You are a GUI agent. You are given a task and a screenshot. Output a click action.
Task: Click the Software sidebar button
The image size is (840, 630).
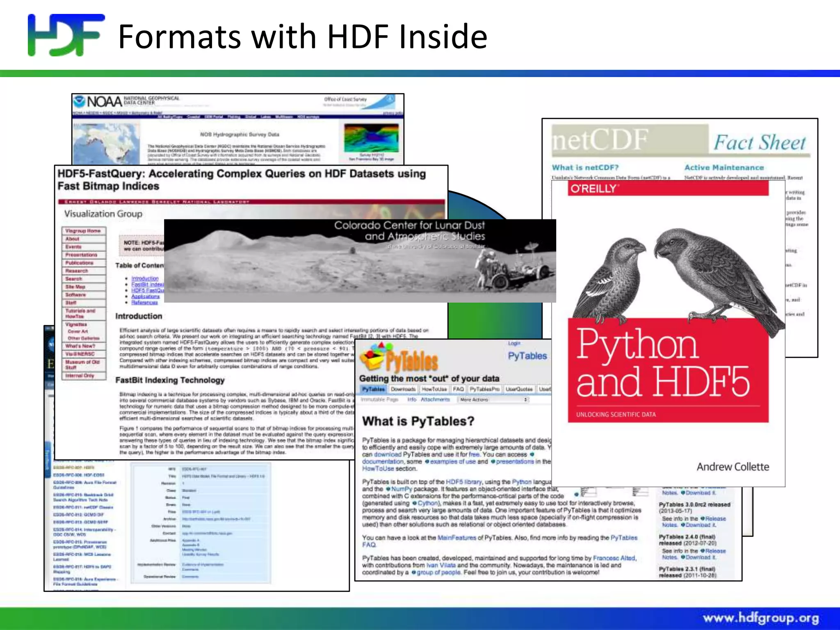click(84, 295)
